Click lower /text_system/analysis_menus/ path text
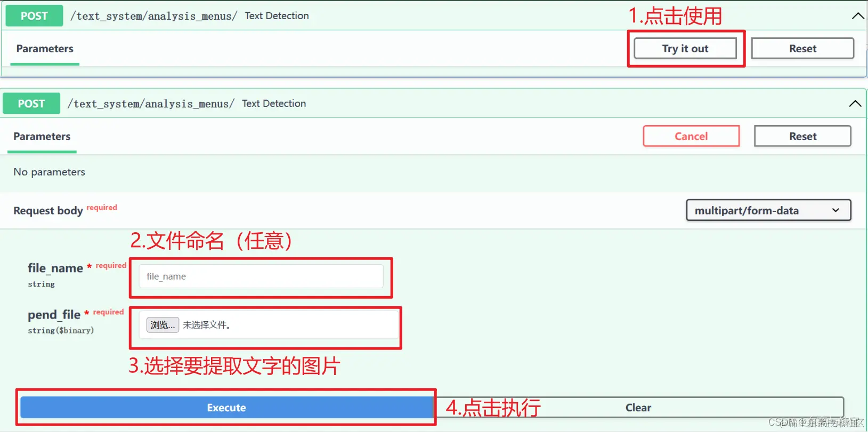Image resolution: width=868 pixels, height=432 pixels. 151,103
